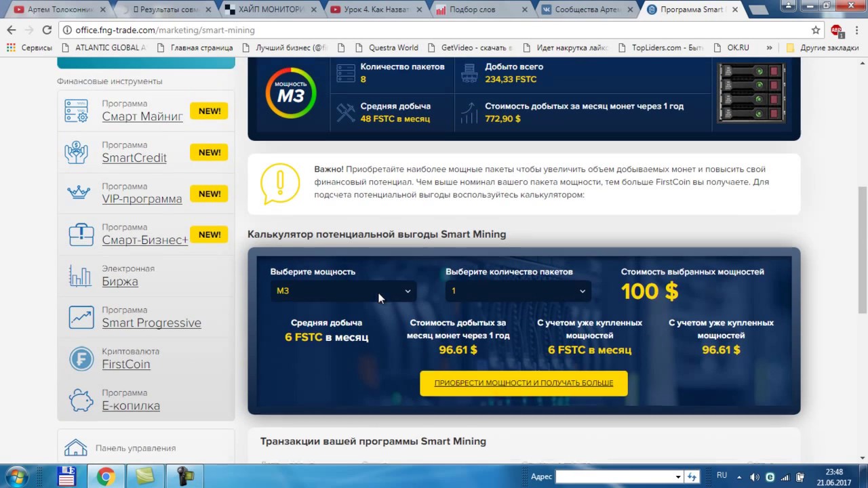868x488 pixels.
Task: Switch to the Артем Толоконни YouTube tab
Action: pos(60,9)
